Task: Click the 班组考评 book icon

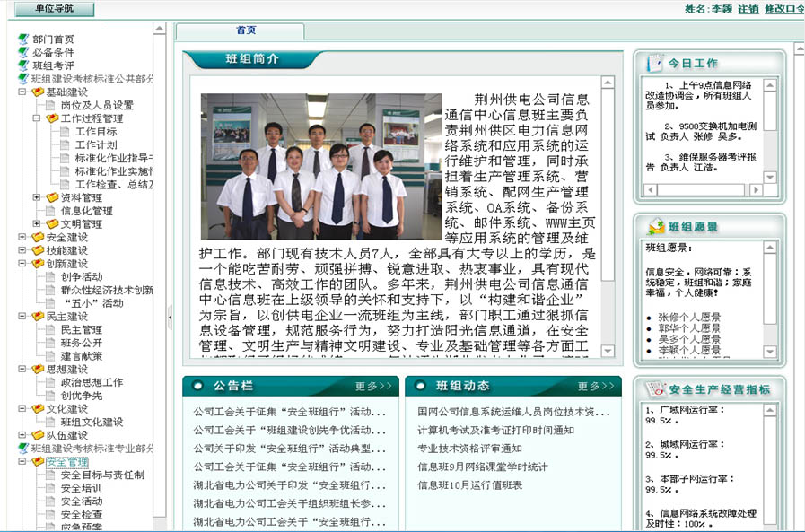Action: pos(23,65)
